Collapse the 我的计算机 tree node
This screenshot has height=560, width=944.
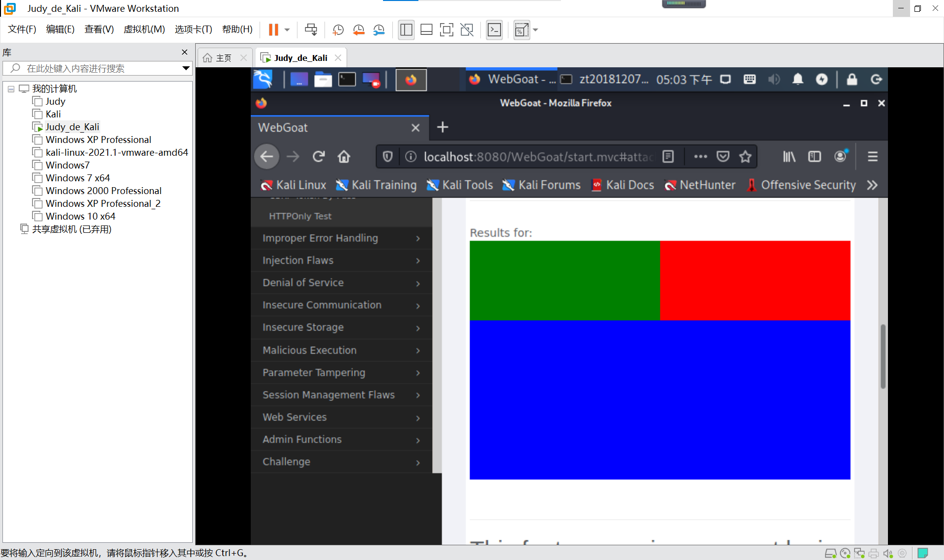click(x=11, y=89)
